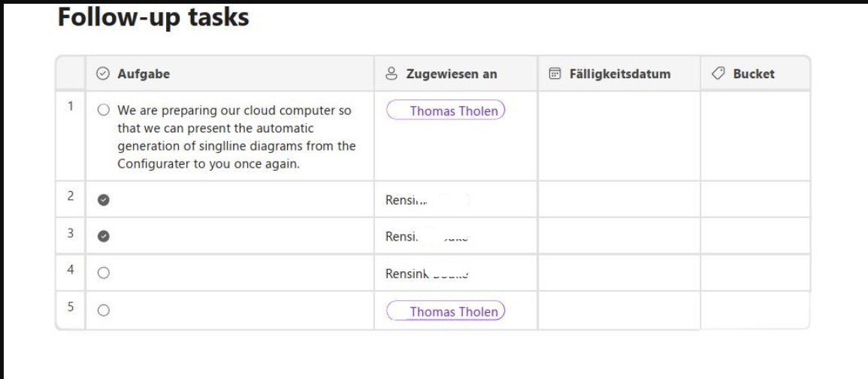This screenshot has height=379, width=868.
Task: Click the tag icon in Bucket header
Action: pos(718,74)
